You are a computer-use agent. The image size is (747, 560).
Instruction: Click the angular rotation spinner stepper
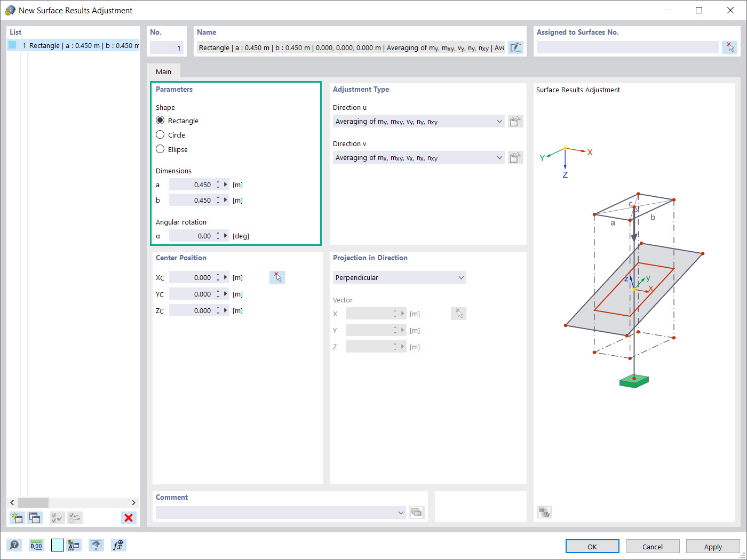[x=218, y=236]
